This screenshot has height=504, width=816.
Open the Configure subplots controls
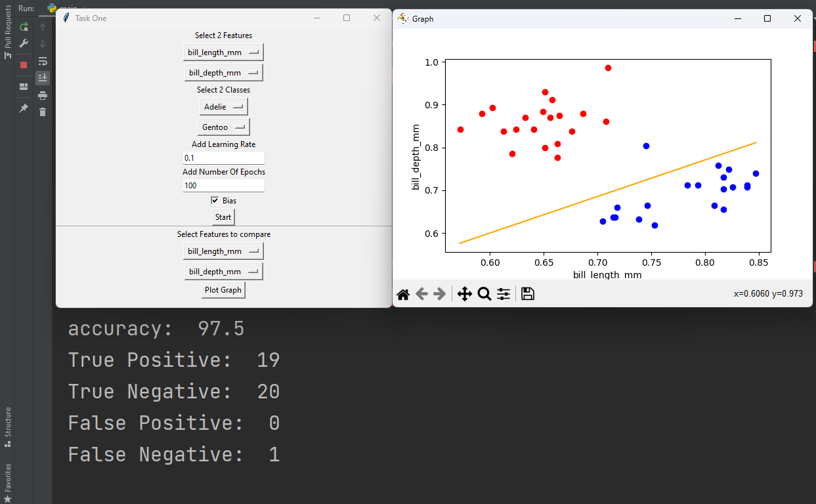point(504,293)
